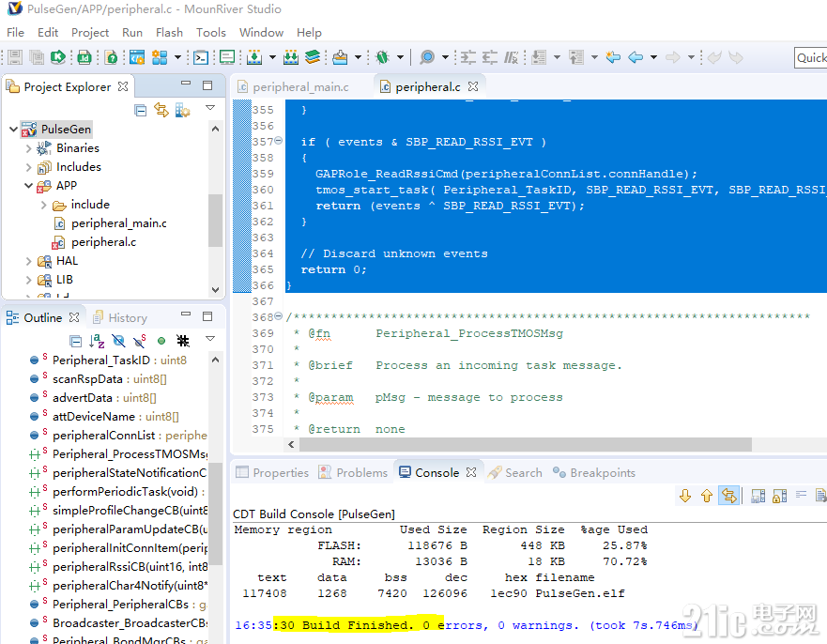
Task: Open Project Explorer view menu triangle
Action: point(210,108)
